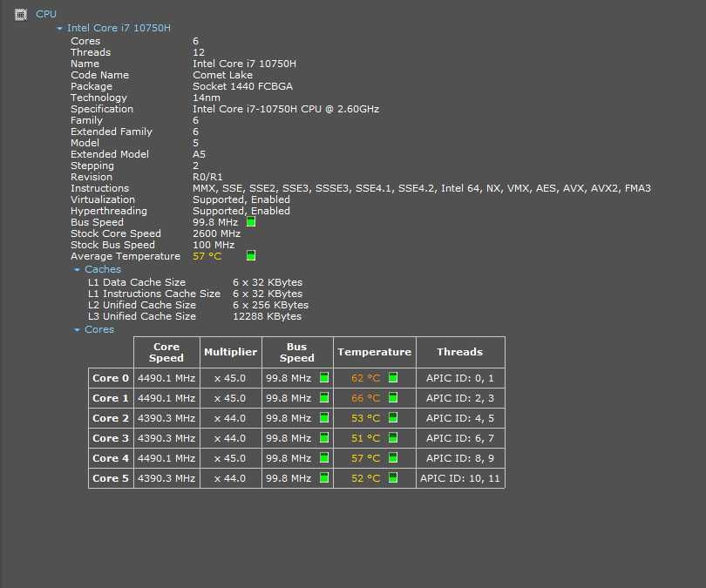Click Core 2 bus speed graph icon
The image size is (706, 588).
324,417
